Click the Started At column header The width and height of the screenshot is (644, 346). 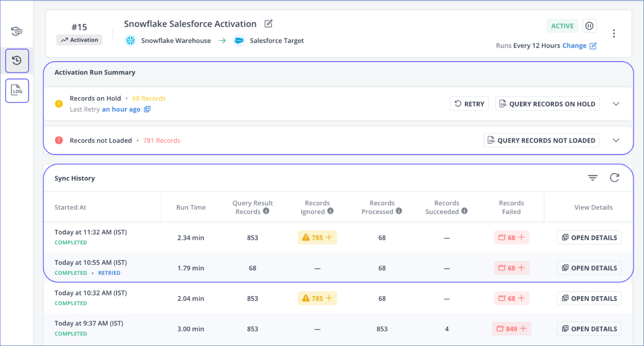click(70, 207)
